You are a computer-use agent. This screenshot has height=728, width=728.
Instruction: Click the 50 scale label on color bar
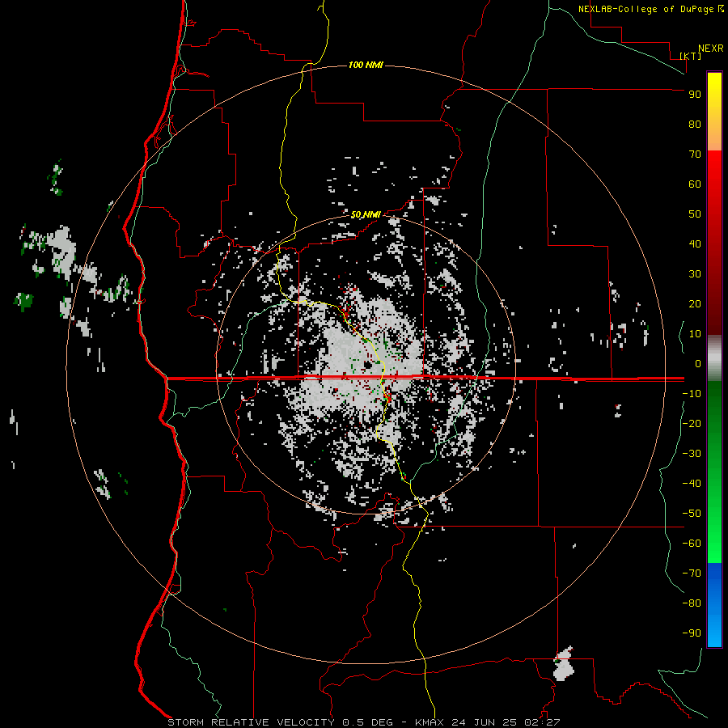(x=695, y=214)
